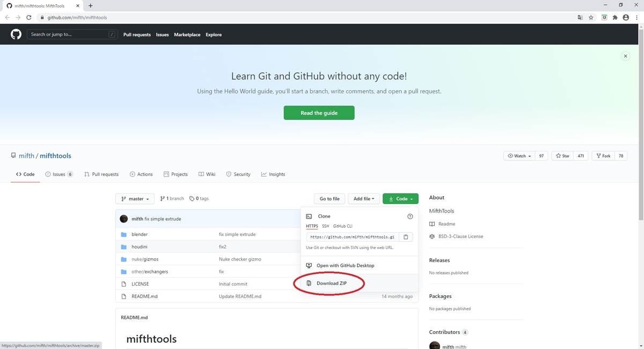Click the blender folder icon
Image resolution: width=644 pixels, height=349 pixels.
click(123, 235)
